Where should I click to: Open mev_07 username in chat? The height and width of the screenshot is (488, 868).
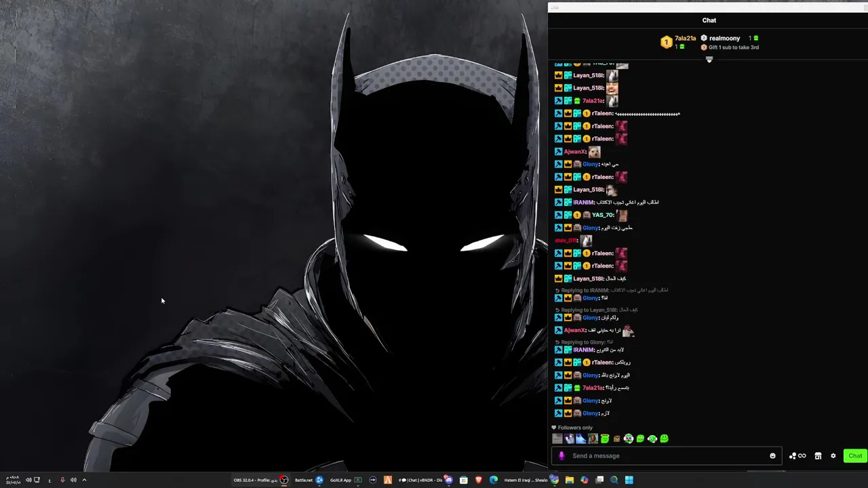click(566, 241)
